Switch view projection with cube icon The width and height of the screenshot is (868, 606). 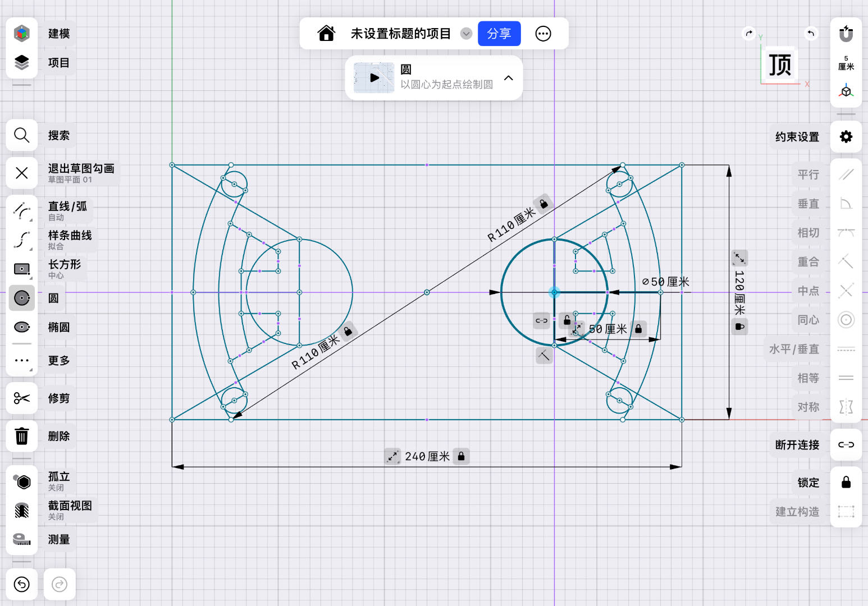click(x=846, y=91)
